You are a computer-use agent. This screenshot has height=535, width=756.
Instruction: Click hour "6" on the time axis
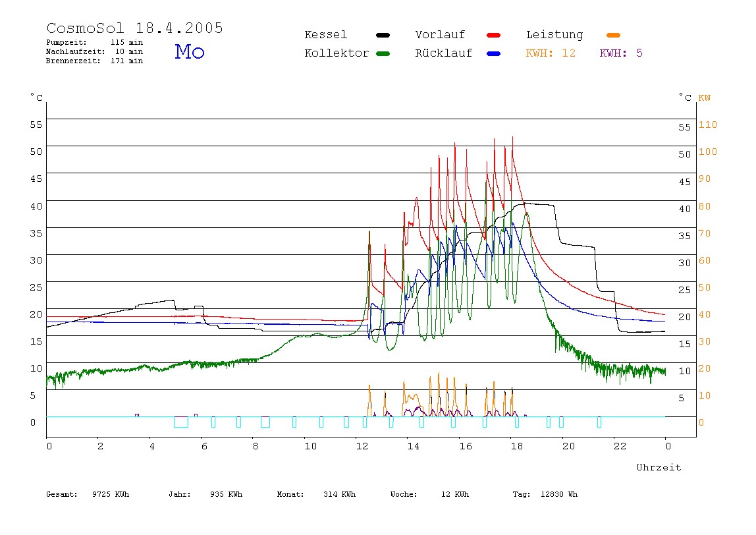tap(204, 446)
